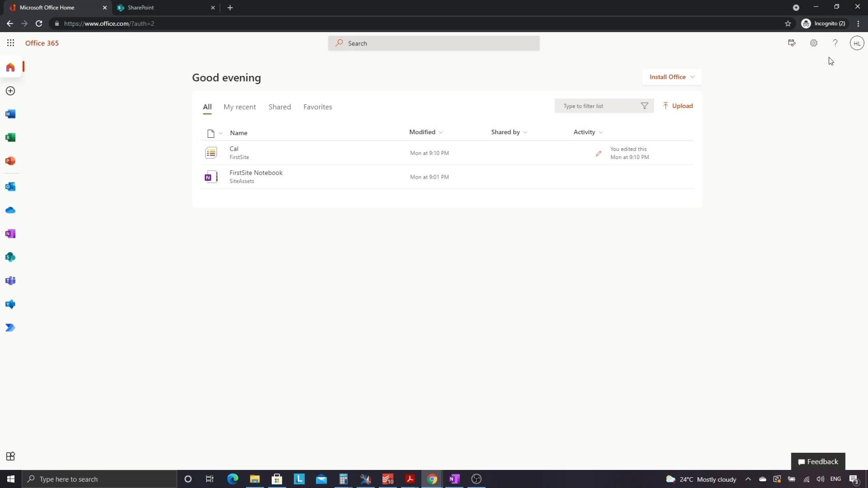Screen dimensions: 868x488
Task: Open SharePoint from the sidebar
Action: pos(10,257)
